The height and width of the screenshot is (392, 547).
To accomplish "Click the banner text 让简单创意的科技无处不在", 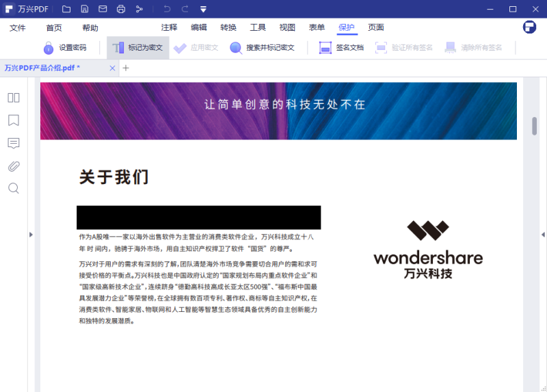I will [285, 105].
